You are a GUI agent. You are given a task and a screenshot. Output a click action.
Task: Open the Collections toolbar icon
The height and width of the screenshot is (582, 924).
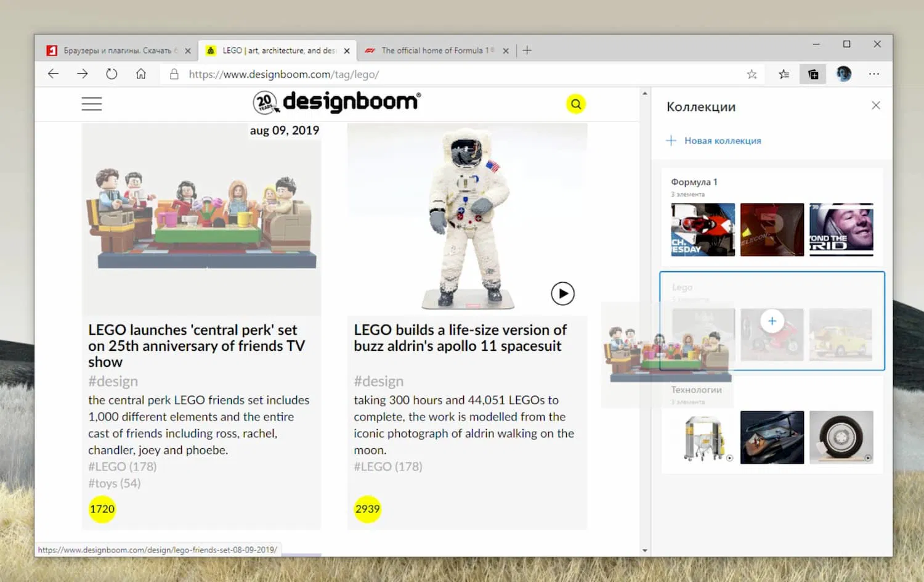813,74
